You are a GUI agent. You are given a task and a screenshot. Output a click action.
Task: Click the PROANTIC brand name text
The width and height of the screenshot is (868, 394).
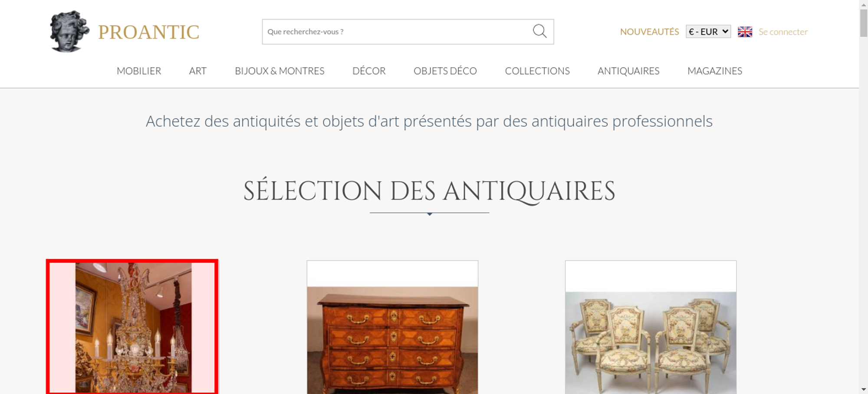[x=148, y=32]
